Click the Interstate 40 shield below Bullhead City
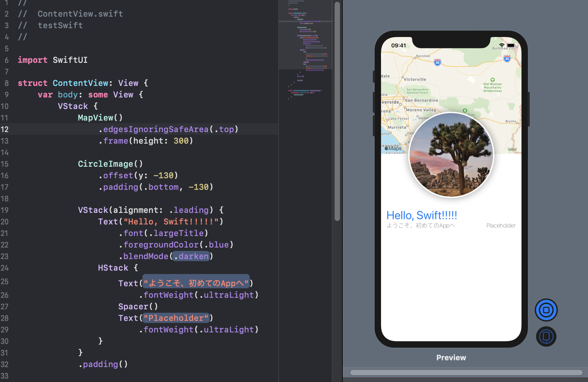 pos(507,59)
